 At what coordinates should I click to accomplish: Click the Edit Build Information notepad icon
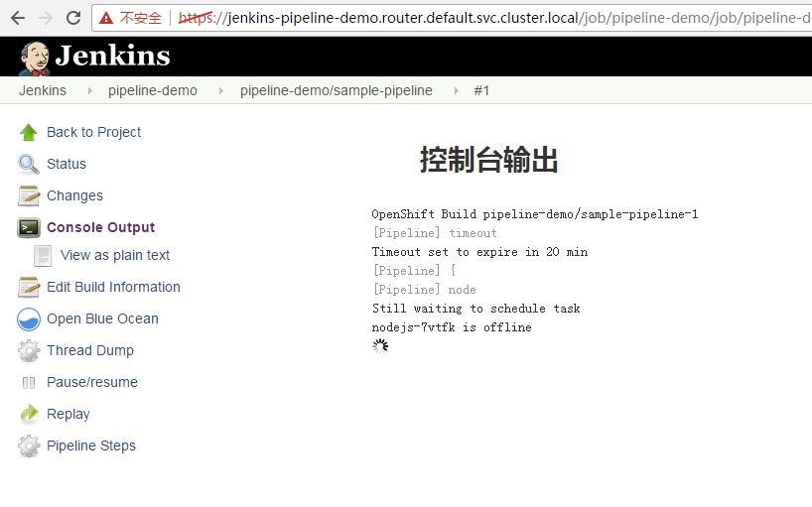pyautogui.click(x=29, y=287)
